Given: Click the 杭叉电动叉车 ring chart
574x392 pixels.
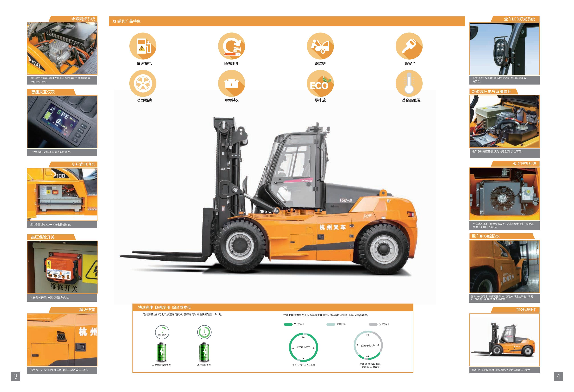Looking at the screenshot, I should click(x=303, y=347).
